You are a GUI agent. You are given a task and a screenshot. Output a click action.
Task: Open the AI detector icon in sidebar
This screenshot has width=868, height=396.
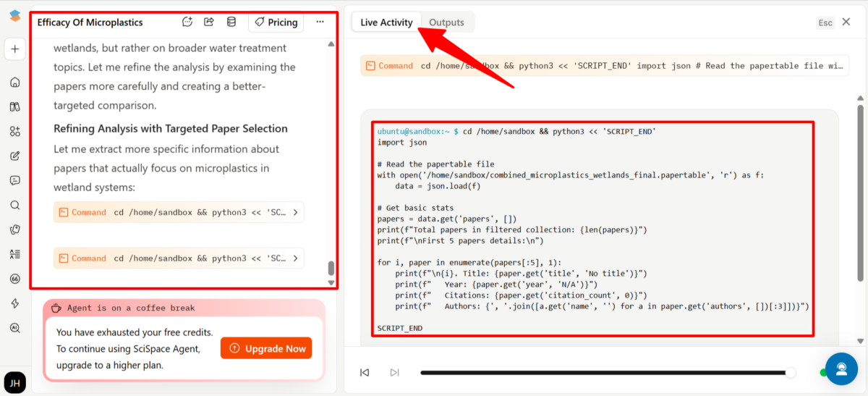(x=15, y=328)
